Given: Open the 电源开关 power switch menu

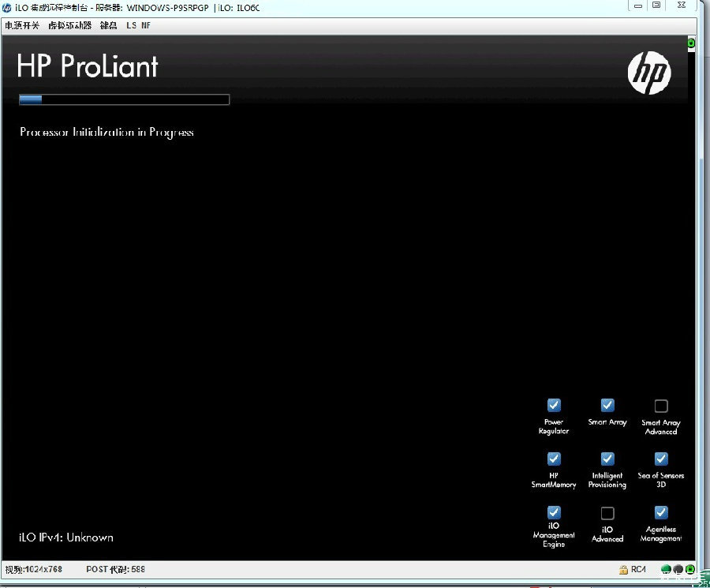Looking at the screenshot, I should 22,25.
